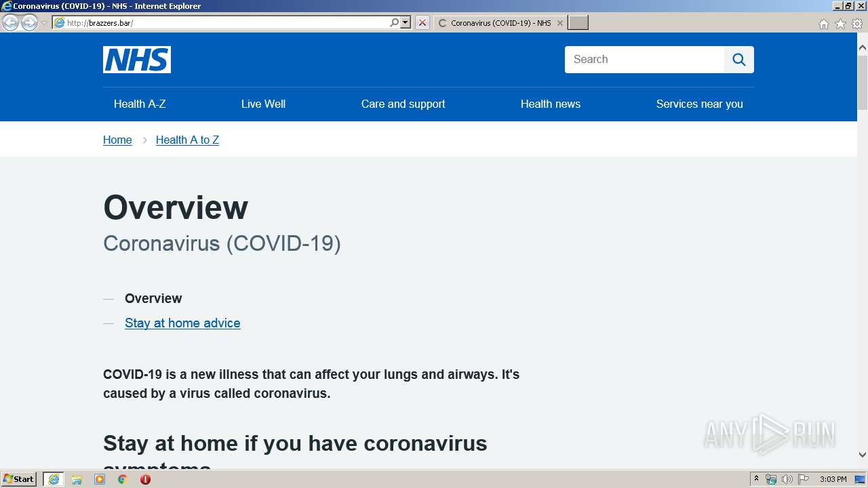Open the Health news menu item

[x=551, y=104]
